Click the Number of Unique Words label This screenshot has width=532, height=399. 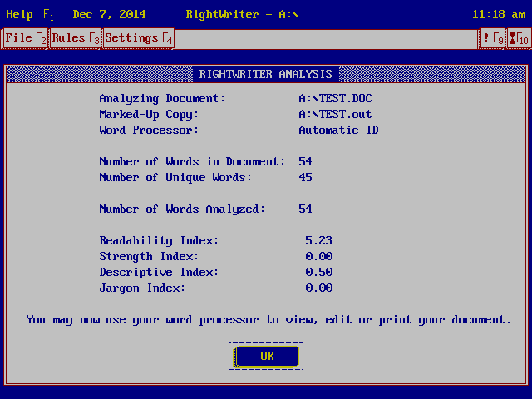(175, 178)
